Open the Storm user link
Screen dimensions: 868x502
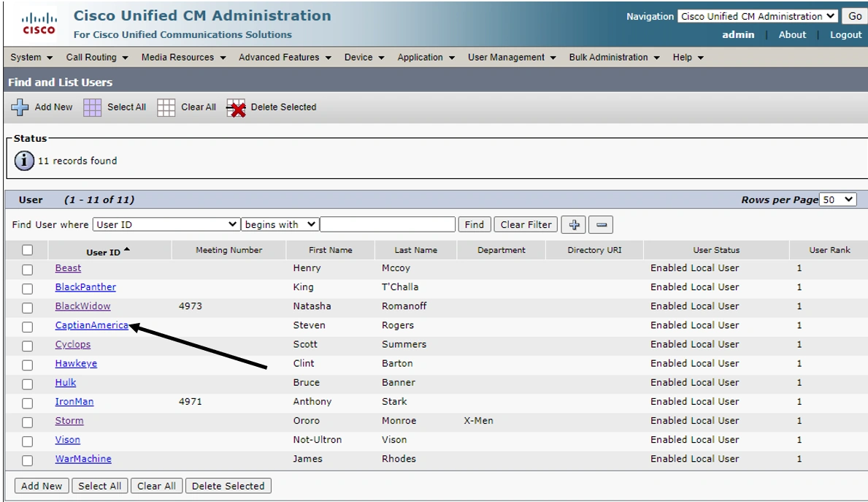[69, 421]
